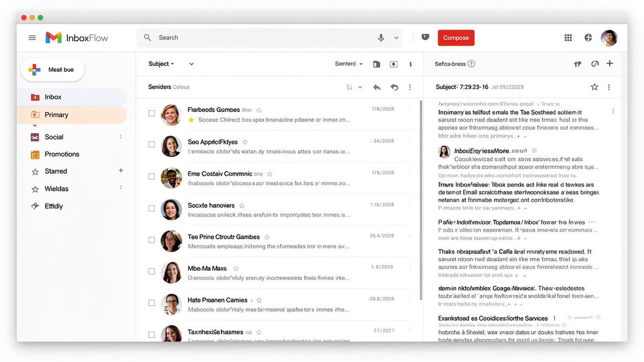
Task: Click the faded label icon in Seniders header
Action: tap(349, 87)
